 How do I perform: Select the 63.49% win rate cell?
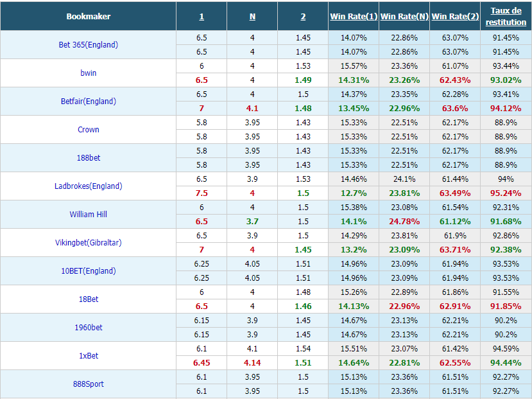(x=455, y=193)
